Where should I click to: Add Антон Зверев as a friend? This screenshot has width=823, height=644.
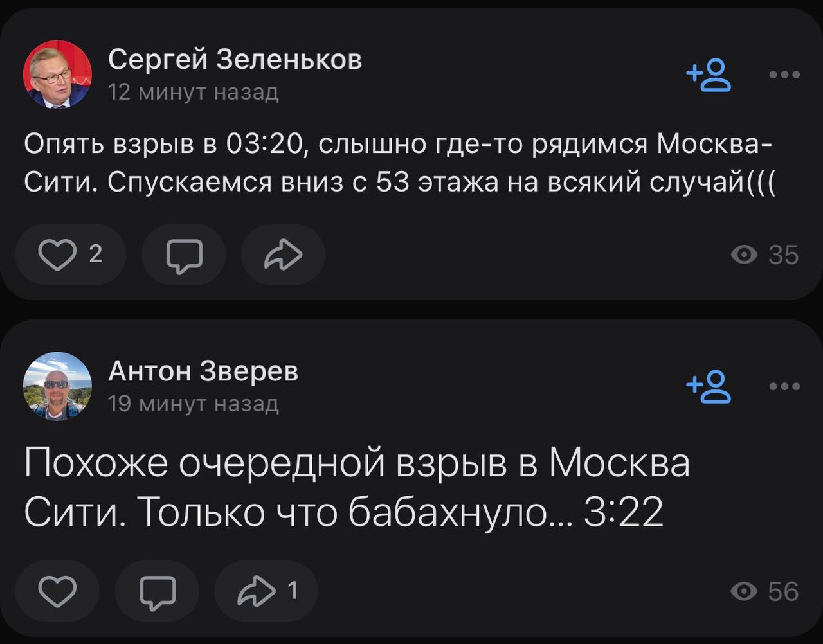709,386
